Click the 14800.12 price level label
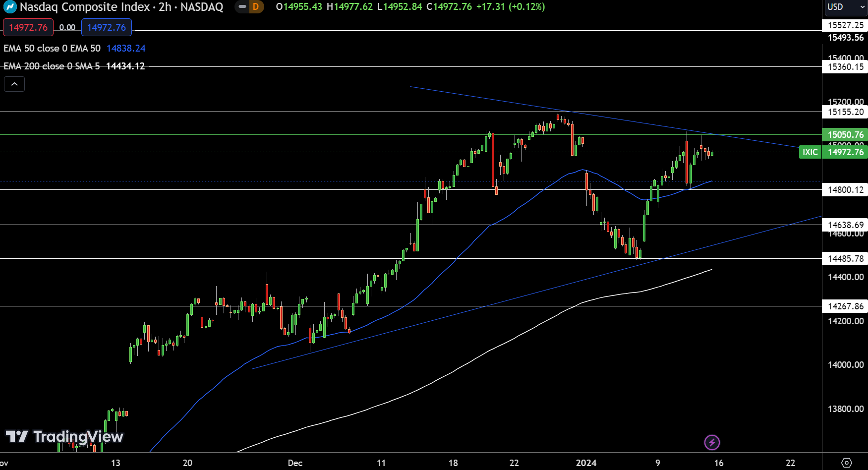 coord(845,189)
